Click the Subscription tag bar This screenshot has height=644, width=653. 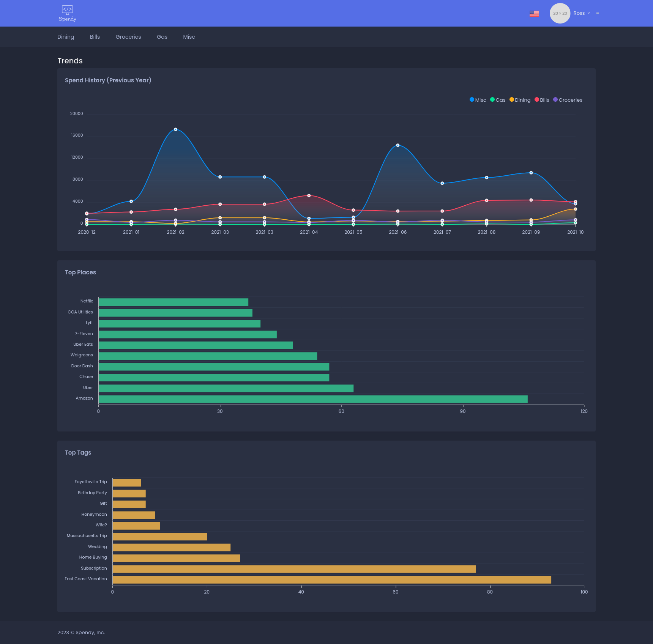click(294, 569)
